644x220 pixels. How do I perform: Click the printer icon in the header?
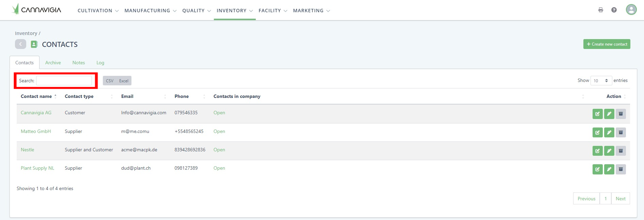click(600, 10)
